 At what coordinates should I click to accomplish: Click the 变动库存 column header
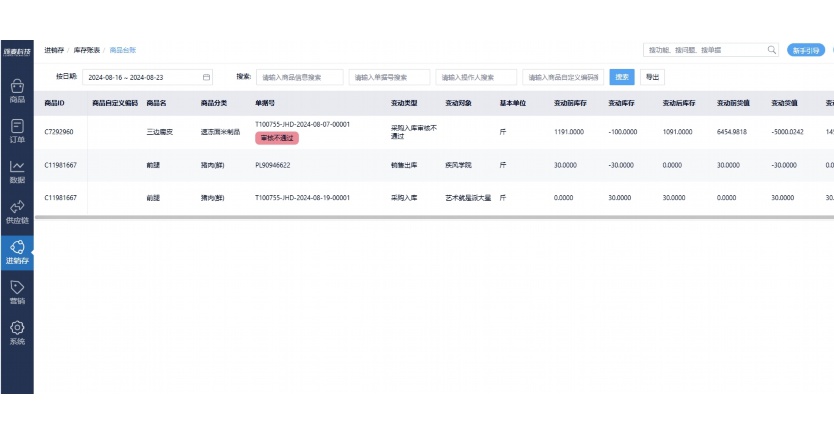click(621, 103)
